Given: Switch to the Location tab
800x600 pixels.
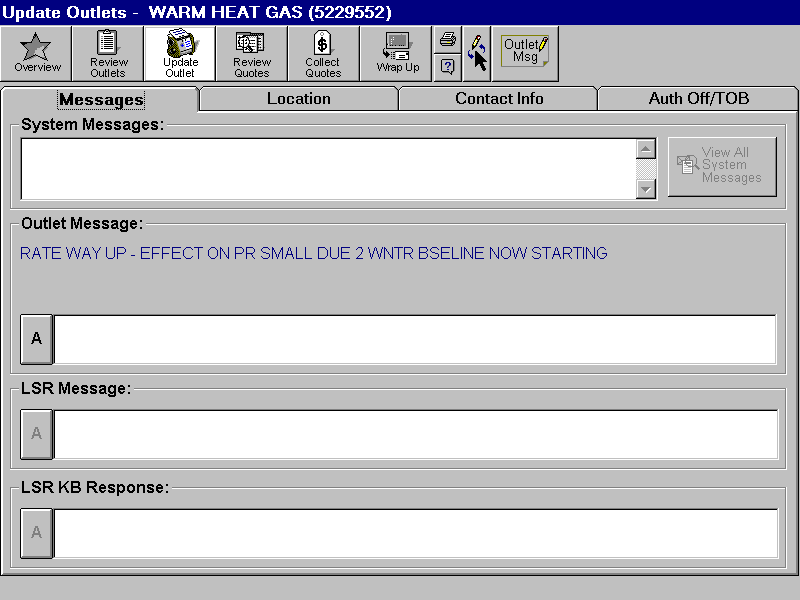Looking at the screenshot, I should tap(298, 98).
